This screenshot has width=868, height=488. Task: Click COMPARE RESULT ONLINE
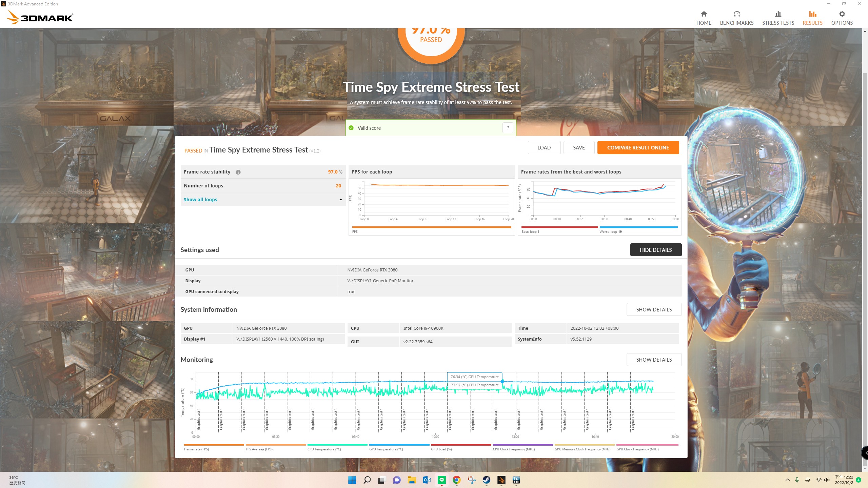point(638,147)
